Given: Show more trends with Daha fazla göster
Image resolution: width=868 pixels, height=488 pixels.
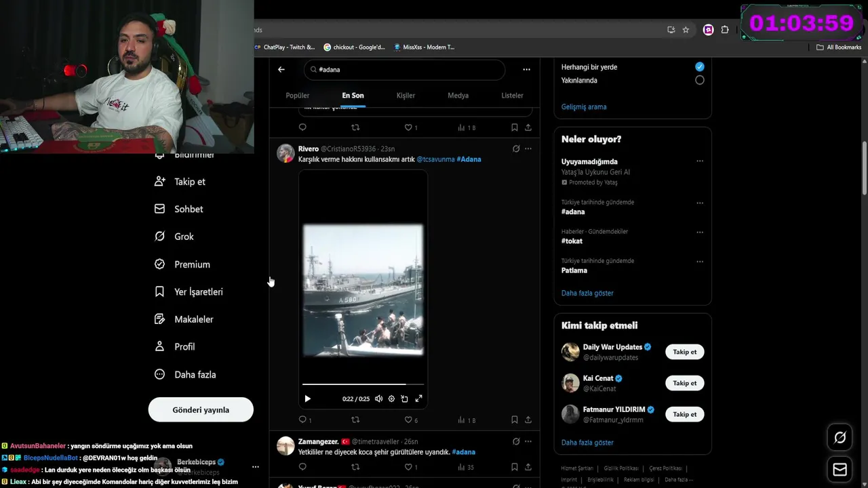Looking at the screenshot, I should point(587,293).
